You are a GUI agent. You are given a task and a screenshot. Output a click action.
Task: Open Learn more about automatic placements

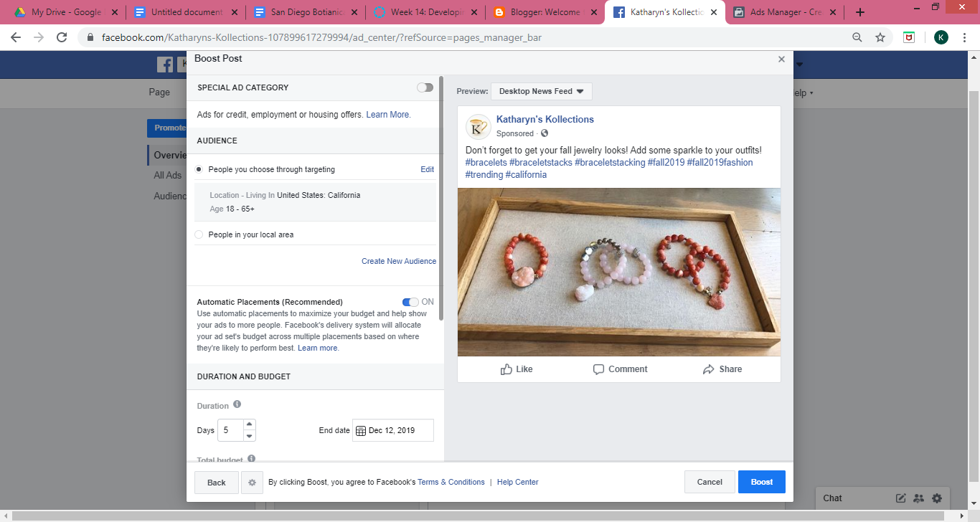coord(318,348)
